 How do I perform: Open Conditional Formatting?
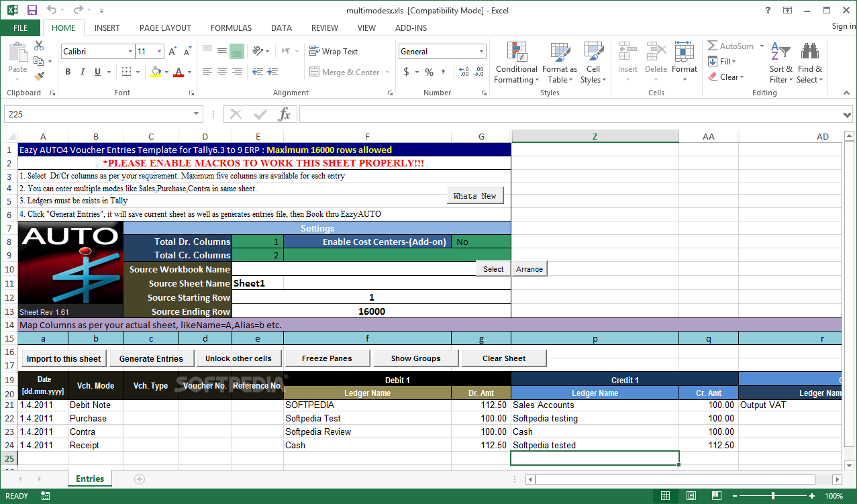pos(517,62)
